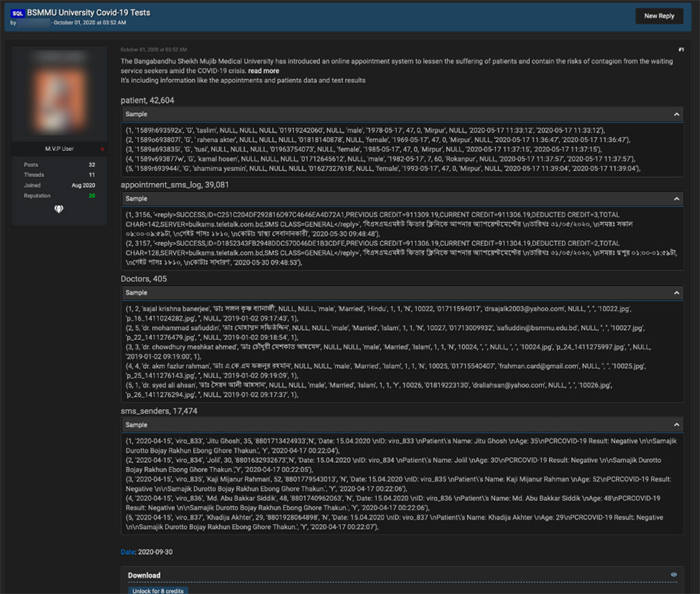This screenshot has height=594, width=700.
Task: Open the New Reply button
Action: tap(659, 16)
